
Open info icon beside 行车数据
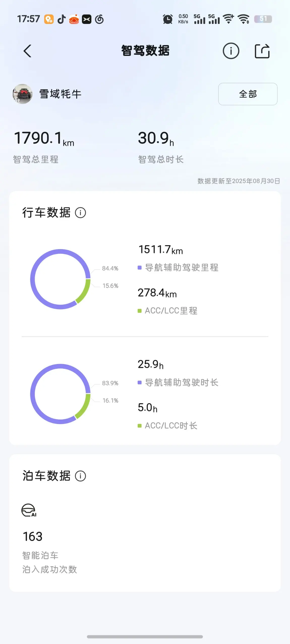80,213
